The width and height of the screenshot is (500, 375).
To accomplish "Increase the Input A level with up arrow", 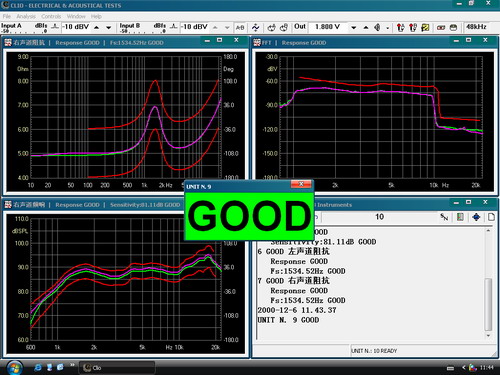I will 96,28.
